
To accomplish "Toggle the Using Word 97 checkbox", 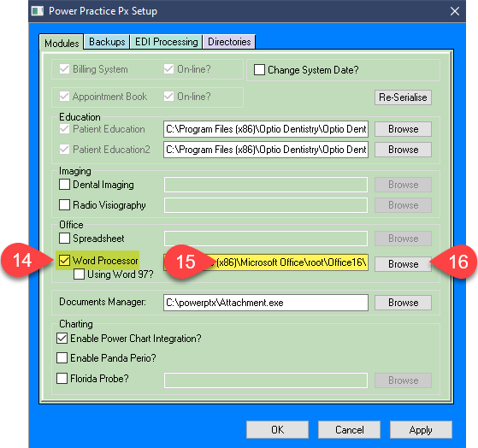I will pyautogui.click(x=79, y=274).
